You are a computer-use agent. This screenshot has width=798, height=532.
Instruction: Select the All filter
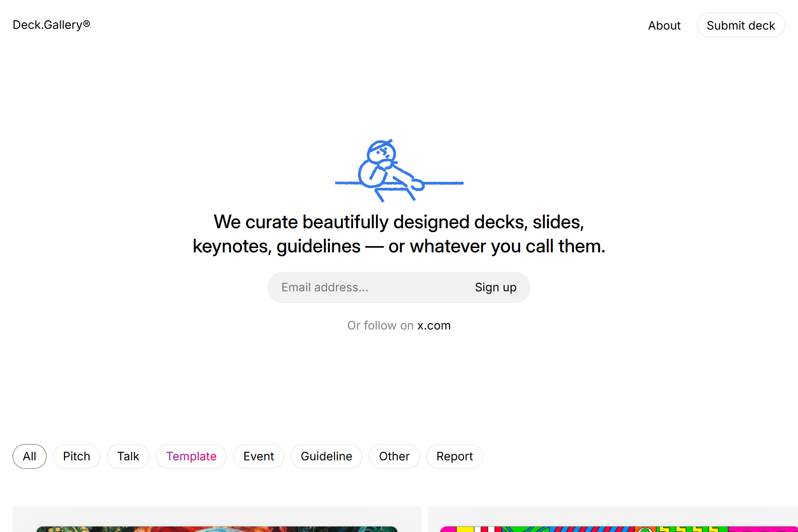[x=29, y=456]
